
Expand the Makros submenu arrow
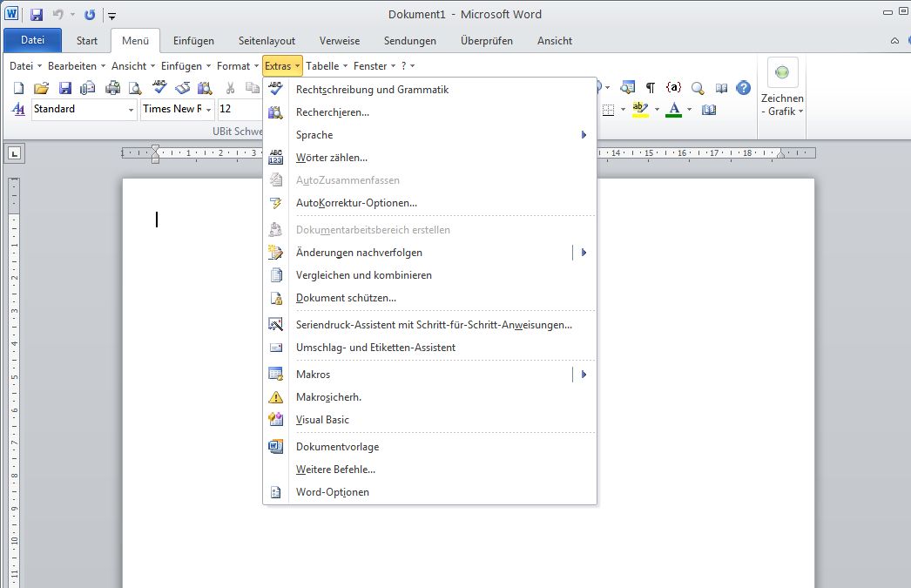click(x=584, y=375)
